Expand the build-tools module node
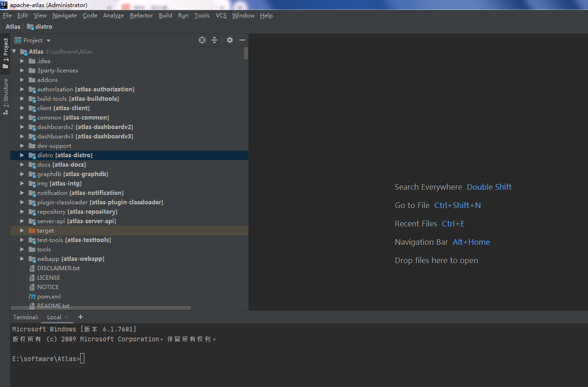 click(x=22, y=99)
